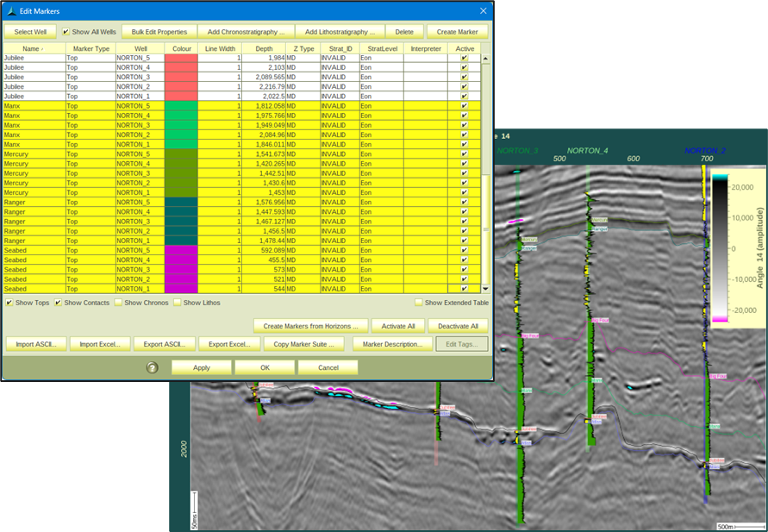Click the Depth column header
Image resolution: width=768 pixels, height=532 pixels.
coord(264,49)
